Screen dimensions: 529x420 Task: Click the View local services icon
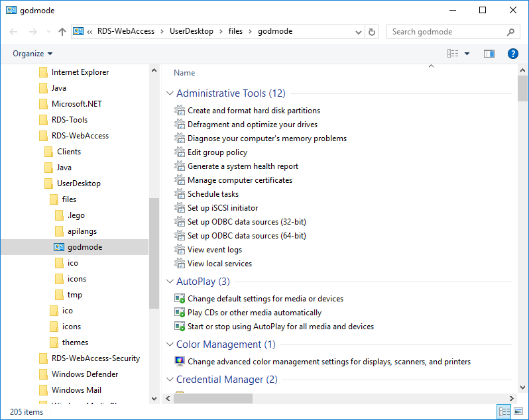tap(180, 263)
